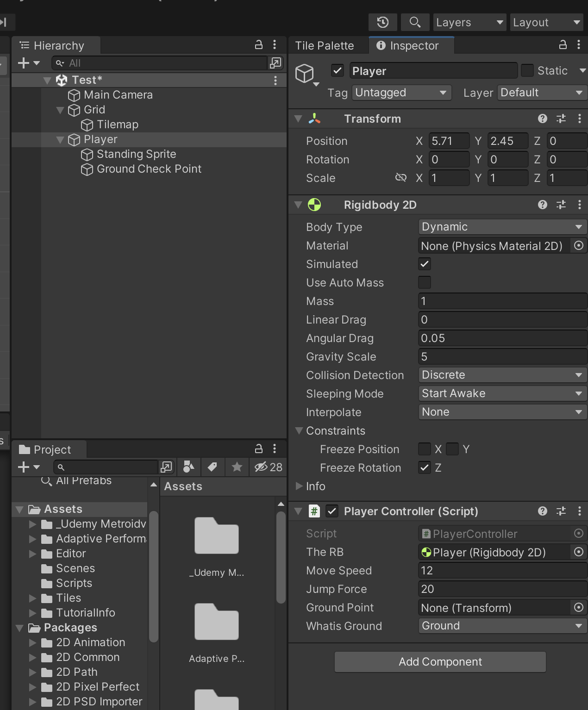The image size is (588, 710).
Task: Open the Layers dropdown
Action: click(469, 22)
